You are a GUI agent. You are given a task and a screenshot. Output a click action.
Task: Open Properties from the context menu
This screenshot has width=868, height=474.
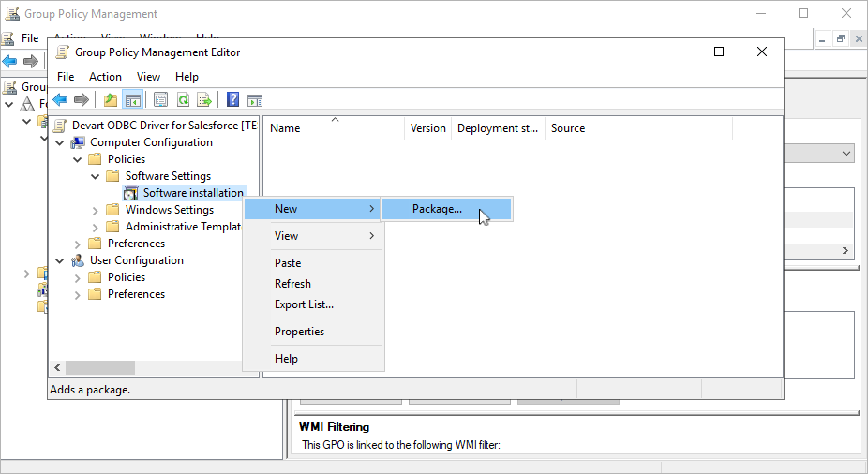pyautogui.click(x=313, y=332)
